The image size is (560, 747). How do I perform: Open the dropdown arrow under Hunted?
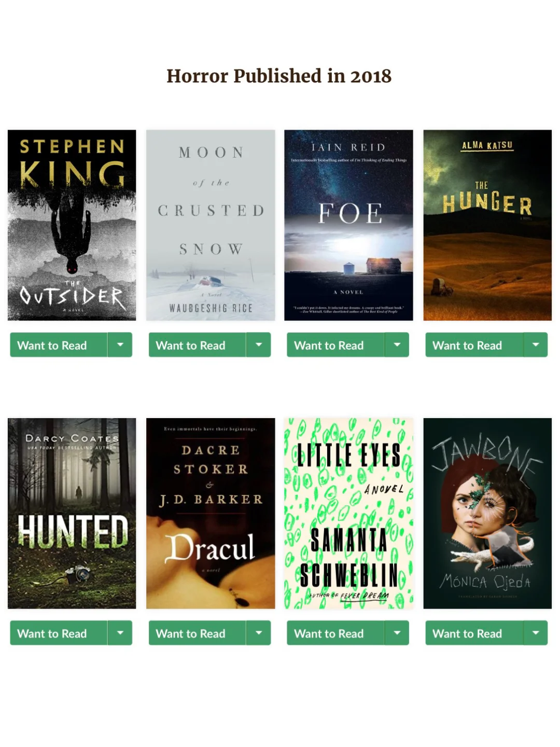tap(120, 632)
